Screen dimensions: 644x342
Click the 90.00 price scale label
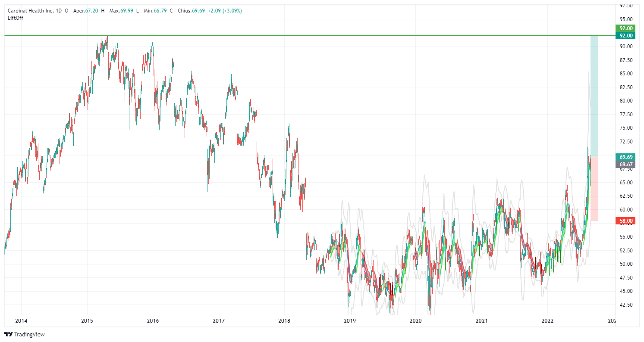tap(626, 47)
